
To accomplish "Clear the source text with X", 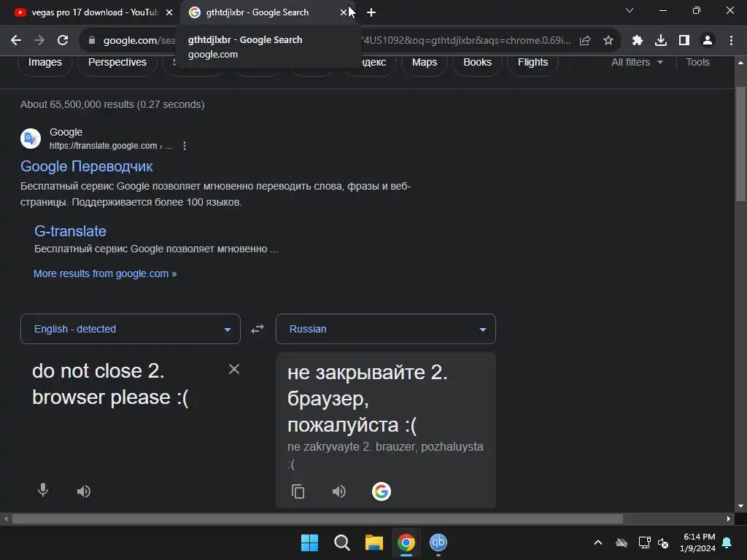I will click(x=234, y=369).
